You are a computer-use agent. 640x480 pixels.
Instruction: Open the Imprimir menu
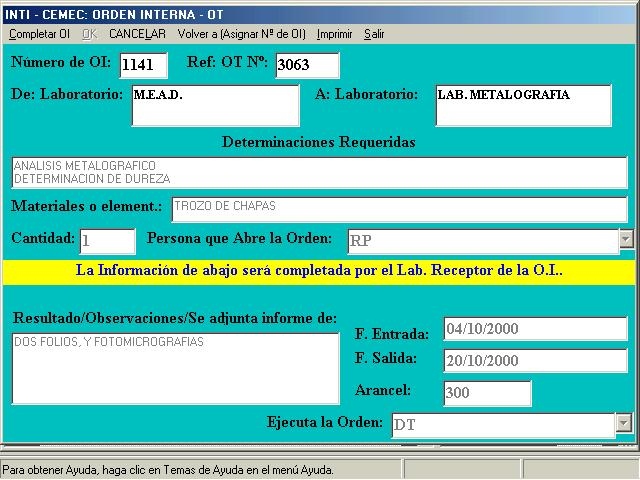click(334, 34)
